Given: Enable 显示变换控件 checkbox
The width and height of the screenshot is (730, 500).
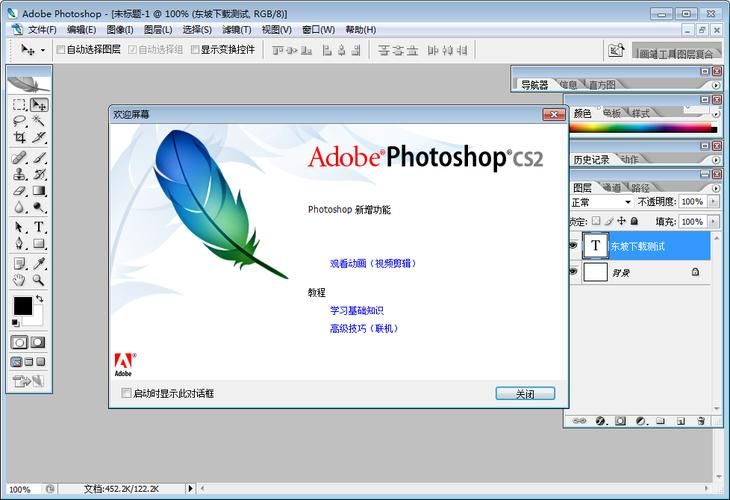Looking at the screenshot, I should pos(195,49).
